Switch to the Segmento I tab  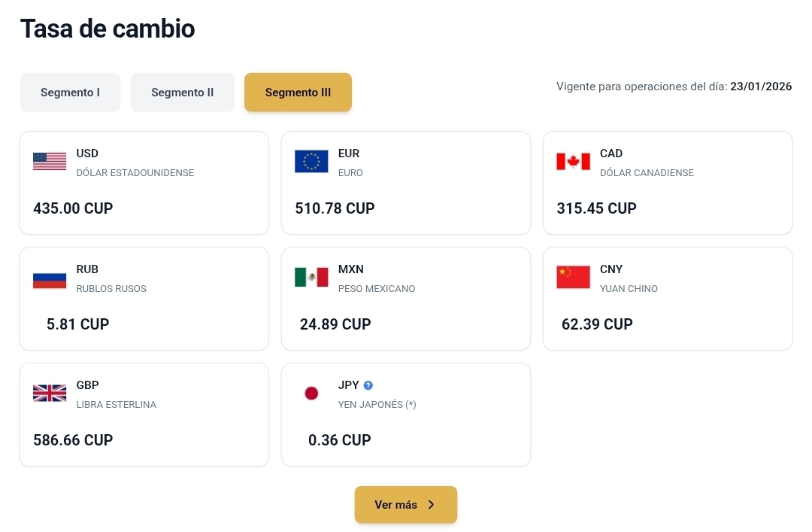(70, 93)
